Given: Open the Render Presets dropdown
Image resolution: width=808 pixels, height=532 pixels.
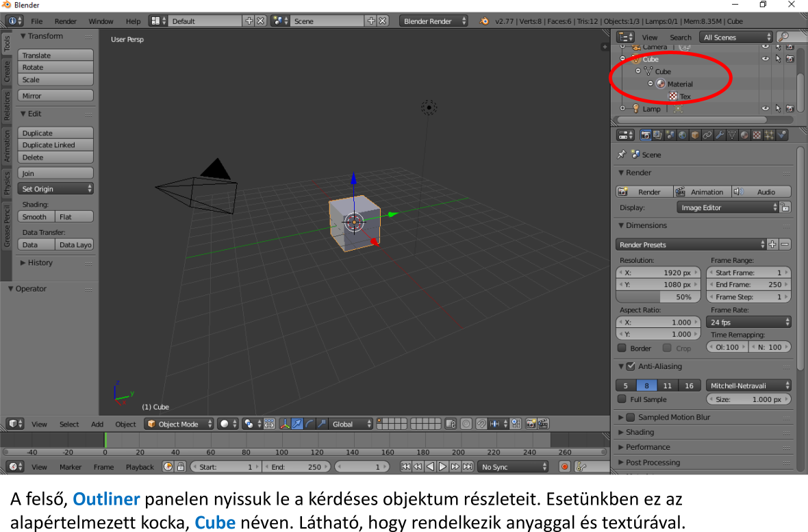Looking at the screenshot, I should click(x=690, y=244).
